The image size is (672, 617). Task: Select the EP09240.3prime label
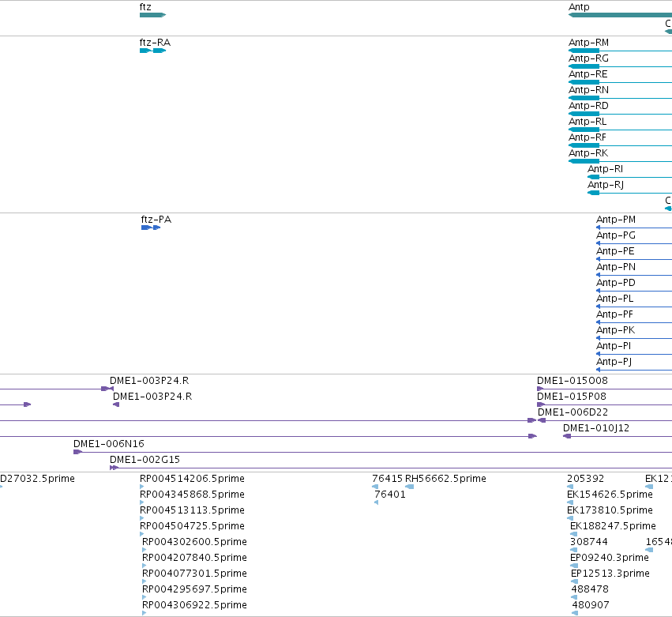coord(610,558)
